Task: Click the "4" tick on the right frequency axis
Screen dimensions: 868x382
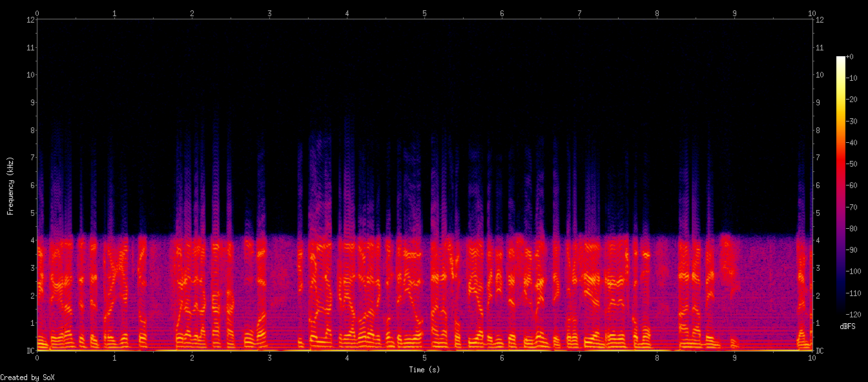Action: pyautogui.click(x=818, y=240)
